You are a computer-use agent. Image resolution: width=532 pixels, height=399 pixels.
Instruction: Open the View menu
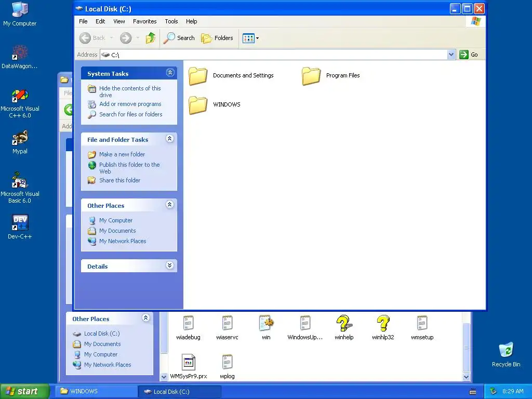[119, 21]
